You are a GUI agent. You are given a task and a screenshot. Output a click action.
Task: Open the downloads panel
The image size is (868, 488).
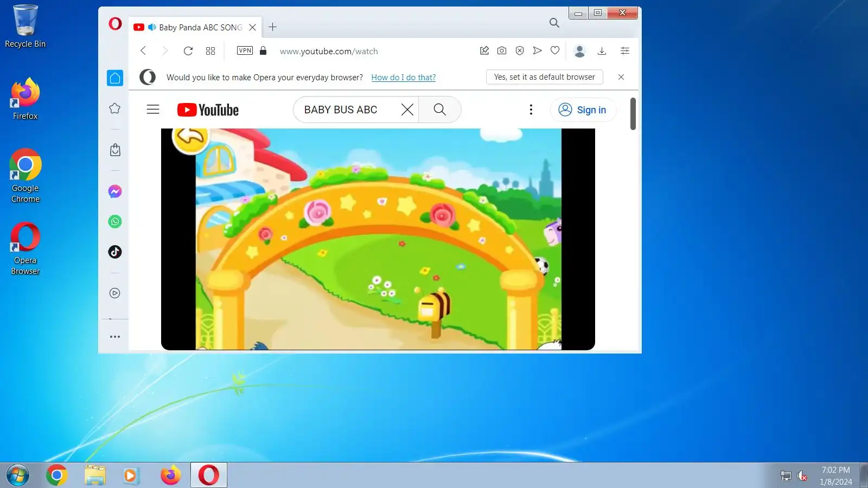[x=602, y=51]
